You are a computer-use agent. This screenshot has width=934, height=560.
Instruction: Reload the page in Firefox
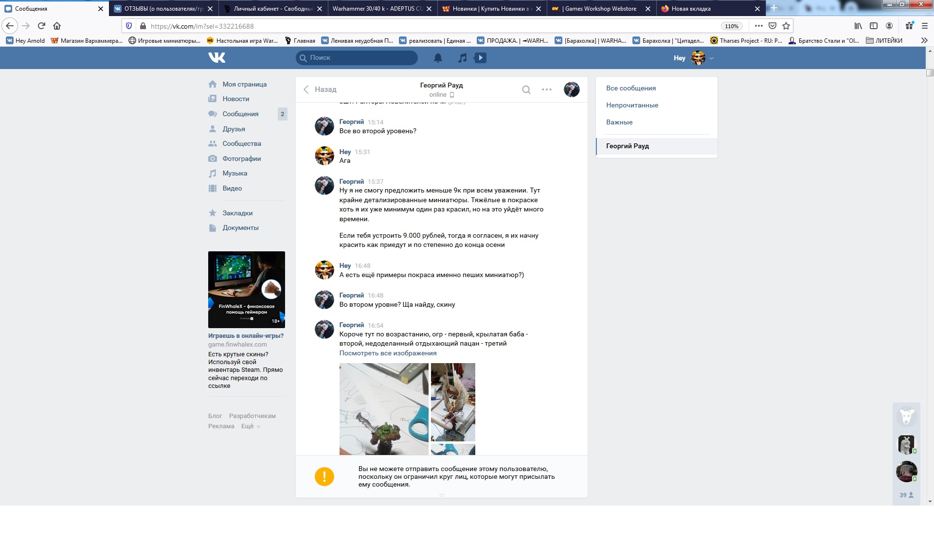pos(41,26)
